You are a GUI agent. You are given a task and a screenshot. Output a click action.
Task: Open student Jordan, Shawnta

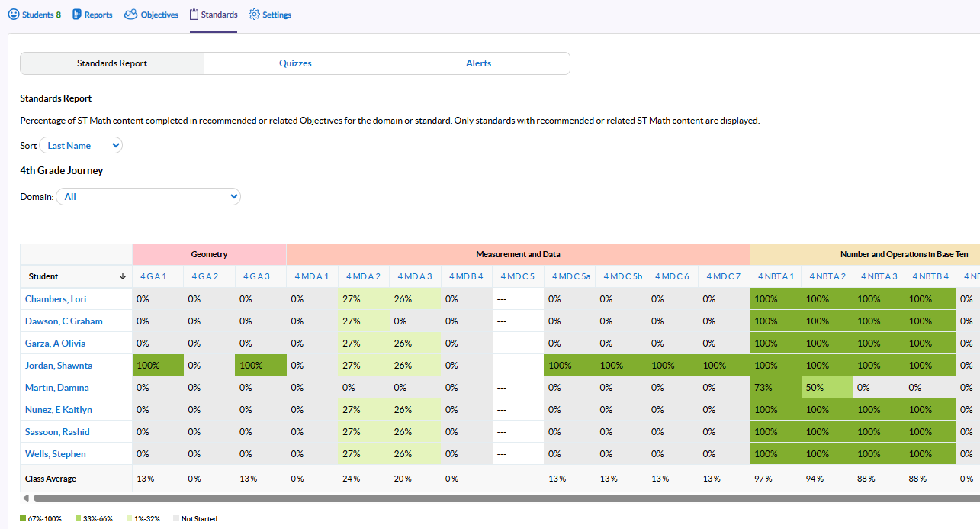(59, 366)
